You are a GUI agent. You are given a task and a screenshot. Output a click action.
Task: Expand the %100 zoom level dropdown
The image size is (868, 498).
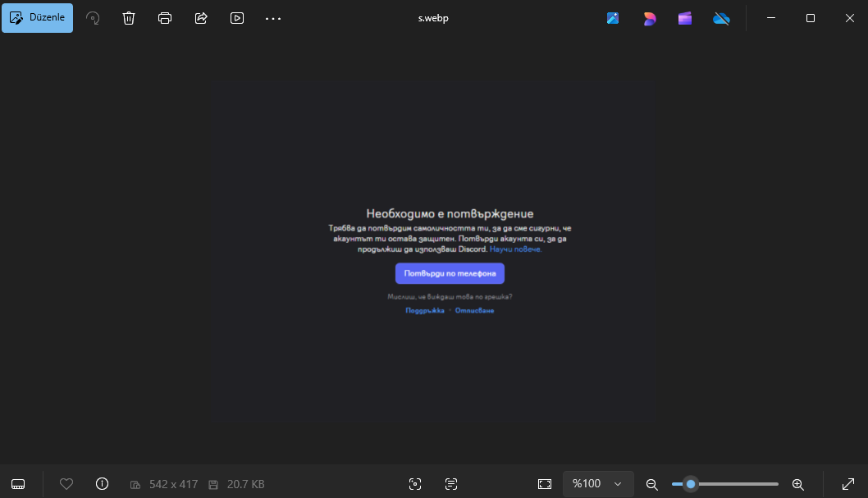pos(598,484)
